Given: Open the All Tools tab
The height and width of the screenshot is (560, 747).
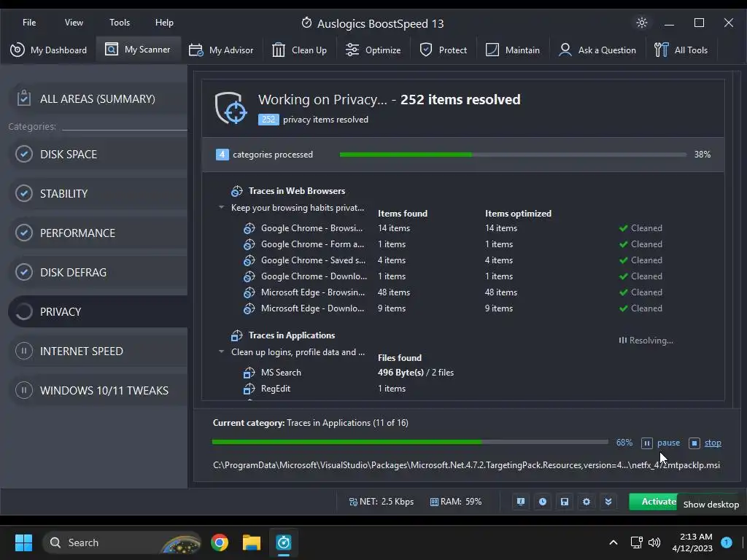Looking at the screenshot, I should (681, 50).
